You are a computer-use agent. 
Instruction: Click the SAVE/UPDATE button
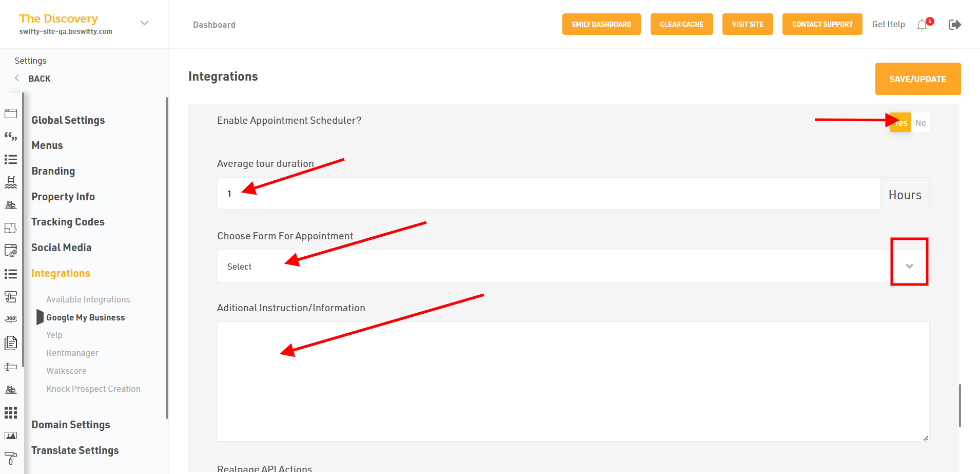tap(917, 79)
